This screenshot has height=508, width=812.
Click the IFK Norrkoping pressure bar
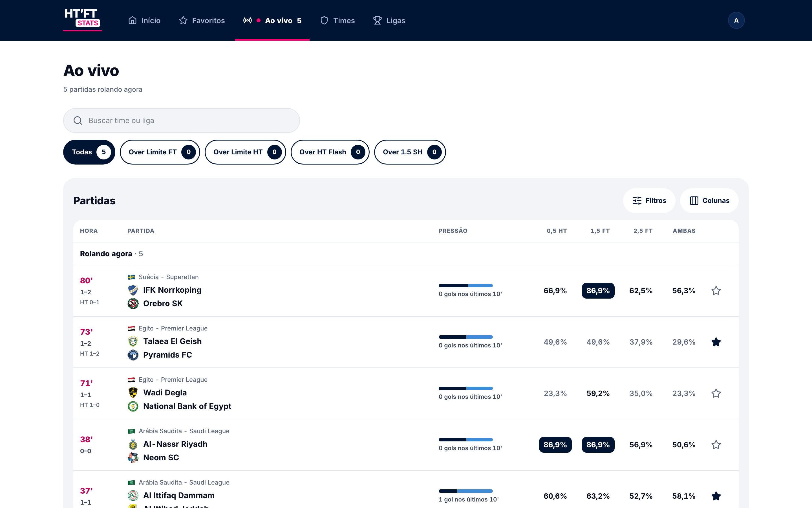click(466, 286)
